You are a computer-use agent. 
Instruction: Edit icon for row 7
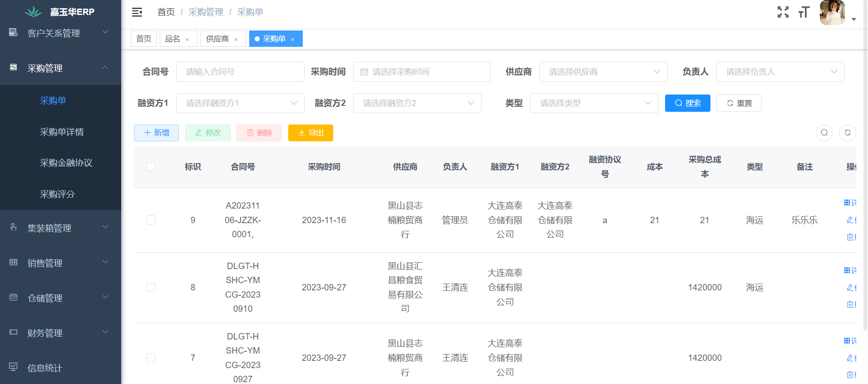851,358
